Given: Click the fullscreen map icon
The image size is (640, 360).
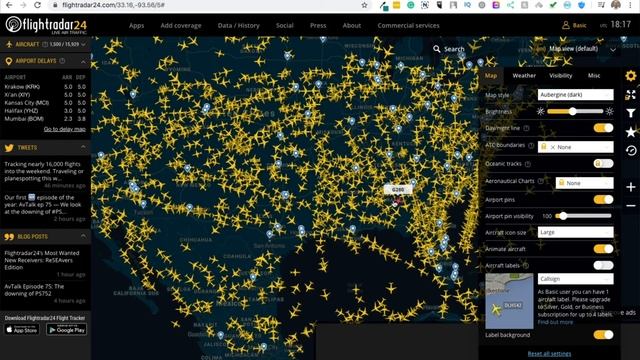Looking at the screenshot, I should point(631,95).
